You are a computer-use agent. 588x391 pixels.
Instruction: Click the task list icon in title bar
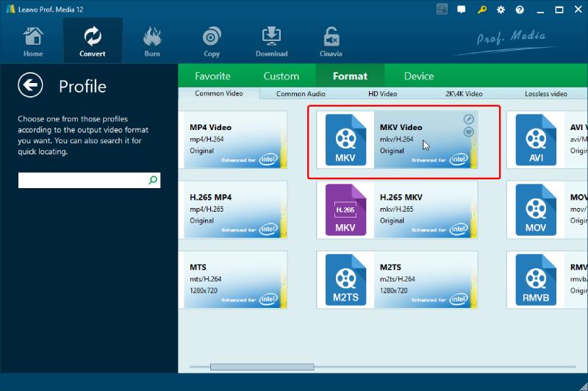point(442,10)
